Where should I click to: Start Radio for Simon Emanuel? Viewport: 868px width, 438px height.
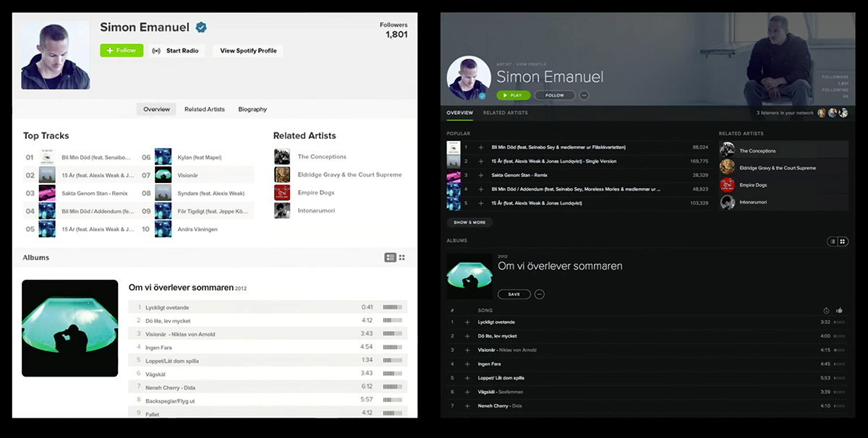[x=176, y=51]
